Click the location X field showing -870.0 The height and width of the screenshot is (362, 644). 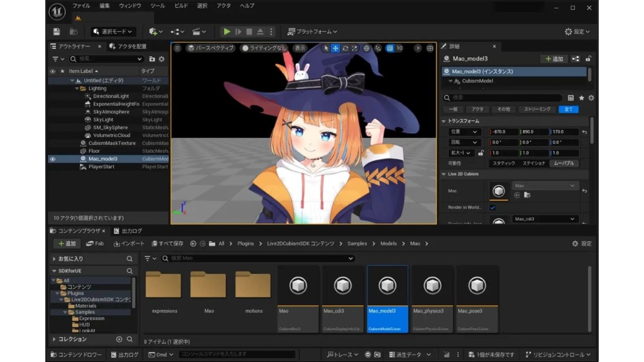(x=503, y=132)
